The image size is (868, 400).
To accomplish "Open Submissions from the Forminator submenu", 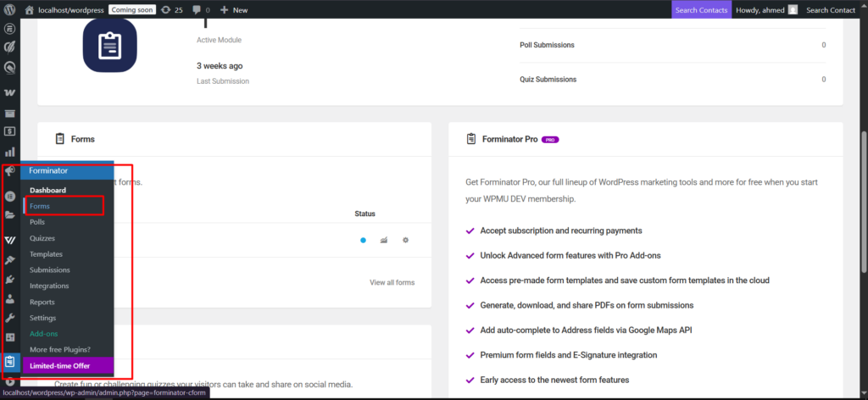I will (50, 269).
